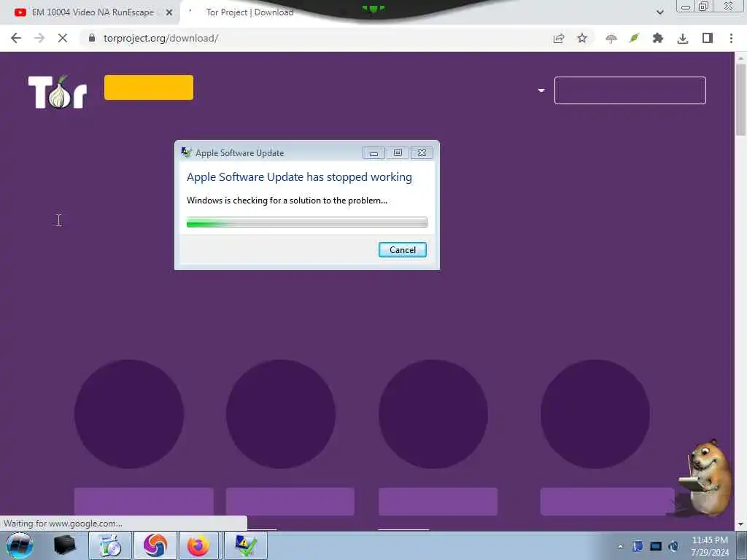Click the blue flag tray icon
747x560 pixels.
638,546
